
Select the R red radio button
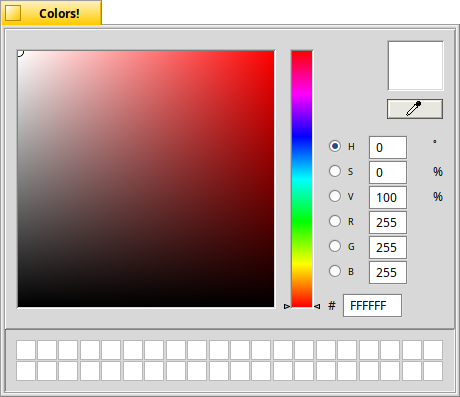[x=335, y=221]
